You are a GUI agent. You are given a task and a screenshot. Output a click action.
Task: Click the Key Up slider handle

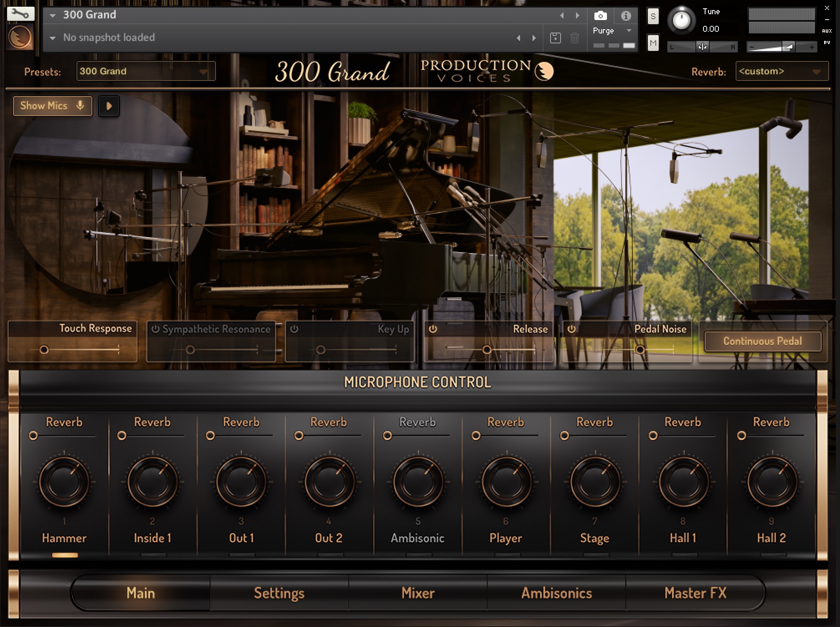320,350
